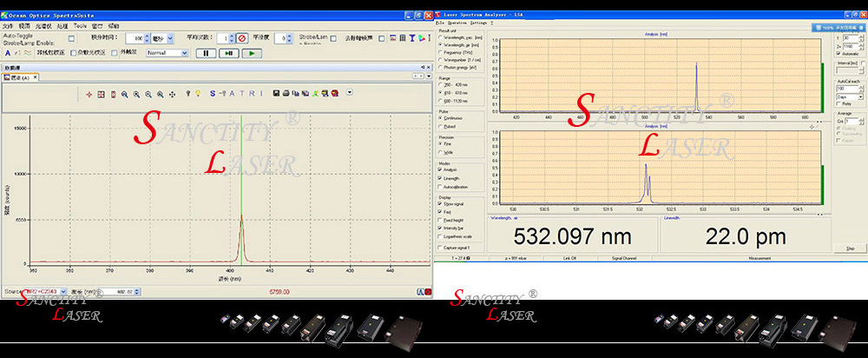Enable the Autocalibration checkbox
This screenshot has width=868, height=358.
[439, 187]
